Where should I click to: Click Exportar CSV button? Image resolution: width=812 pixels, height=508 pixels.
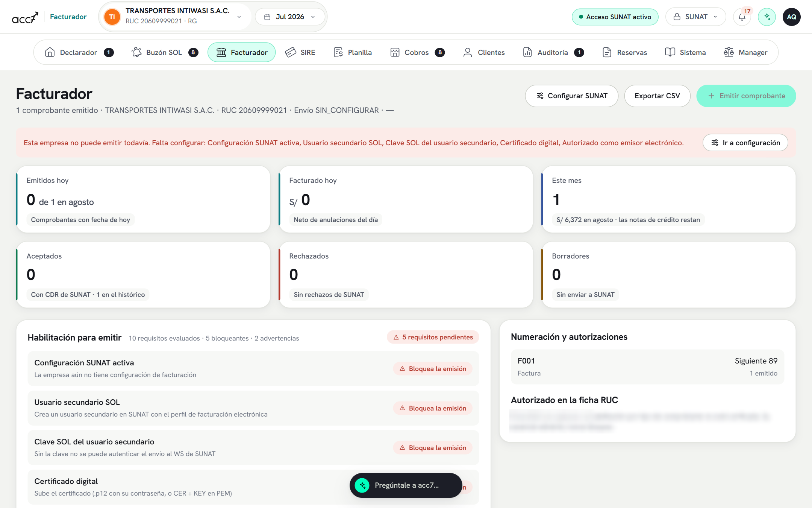[x=657, y=96]
